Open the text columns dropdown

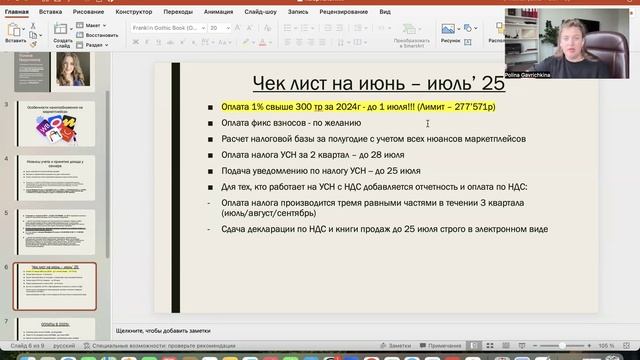tap(360, 42)
